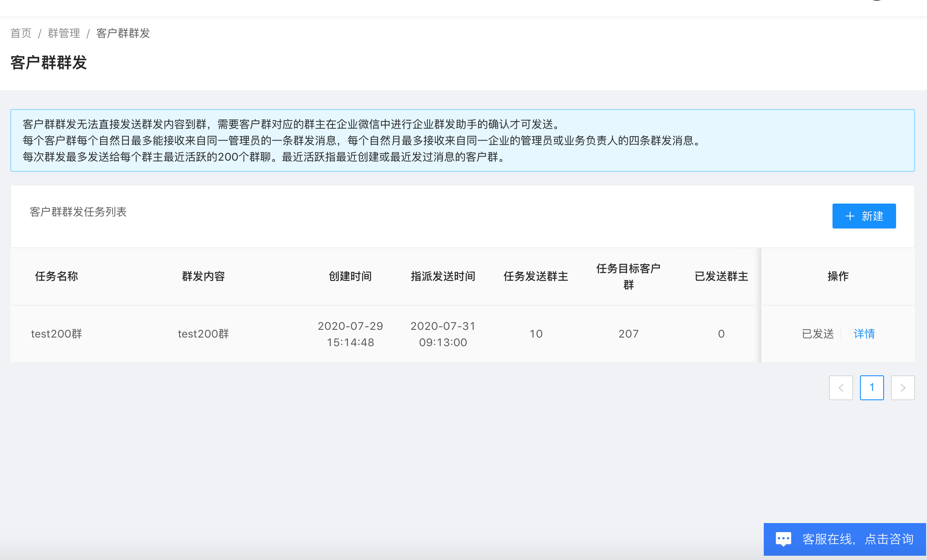Click the 客户群群发 page heading

point(49,63)
